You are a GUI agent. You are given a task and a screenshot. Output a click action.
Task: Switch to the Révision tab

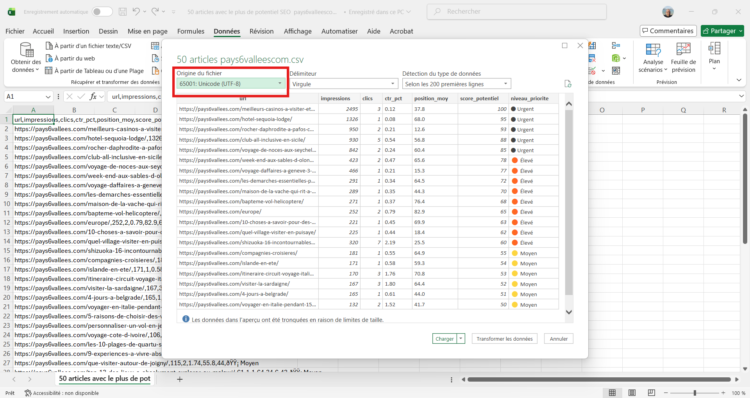261,31
